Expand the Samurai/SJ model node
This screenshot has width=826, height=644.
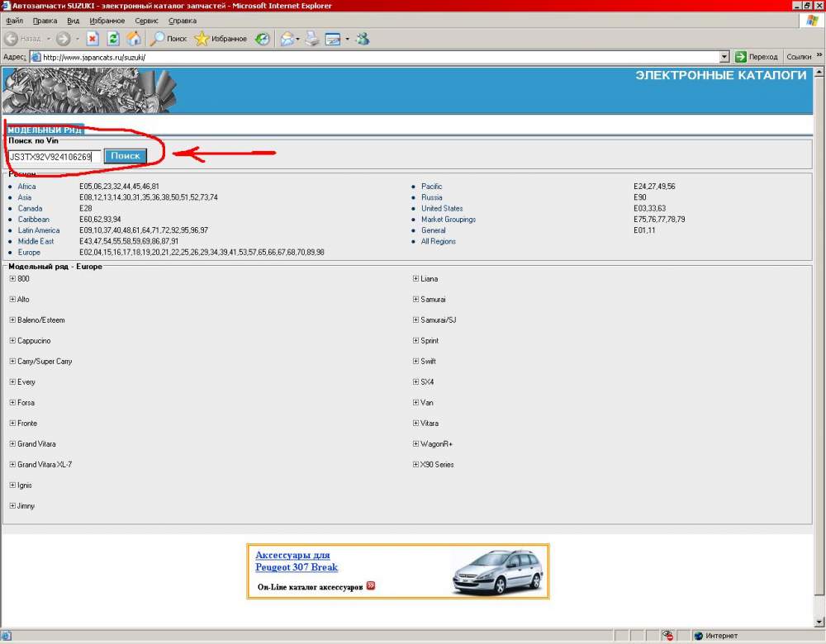point(415,320)
